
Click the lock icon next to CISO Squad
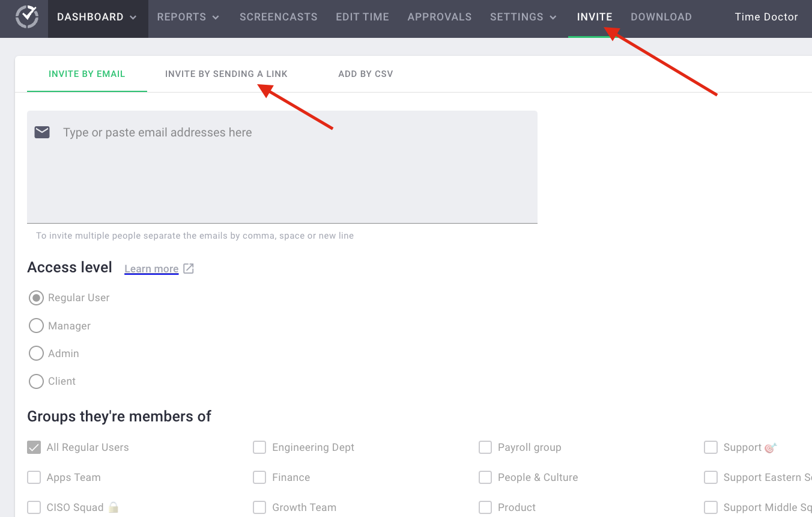click(x=114, y=507)
